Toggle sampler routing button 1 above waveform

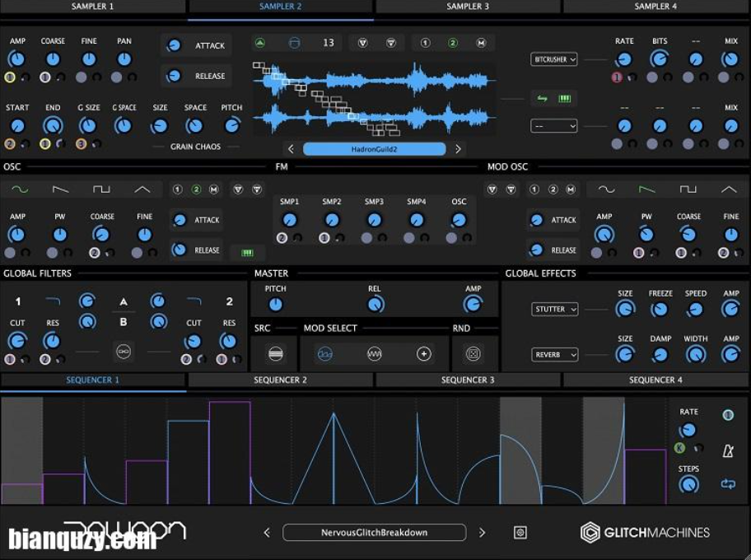[x=425, y=43]
